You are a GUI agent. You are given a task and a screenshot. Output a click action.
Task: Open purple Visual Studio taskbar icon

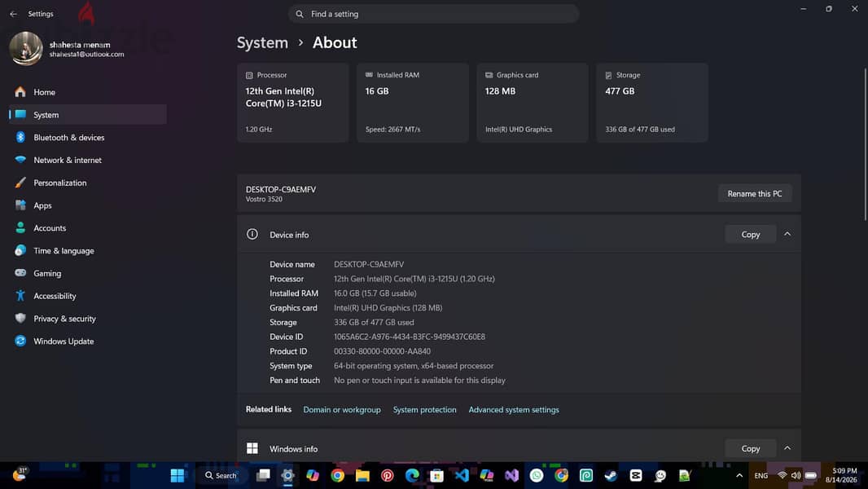(511, 475)
